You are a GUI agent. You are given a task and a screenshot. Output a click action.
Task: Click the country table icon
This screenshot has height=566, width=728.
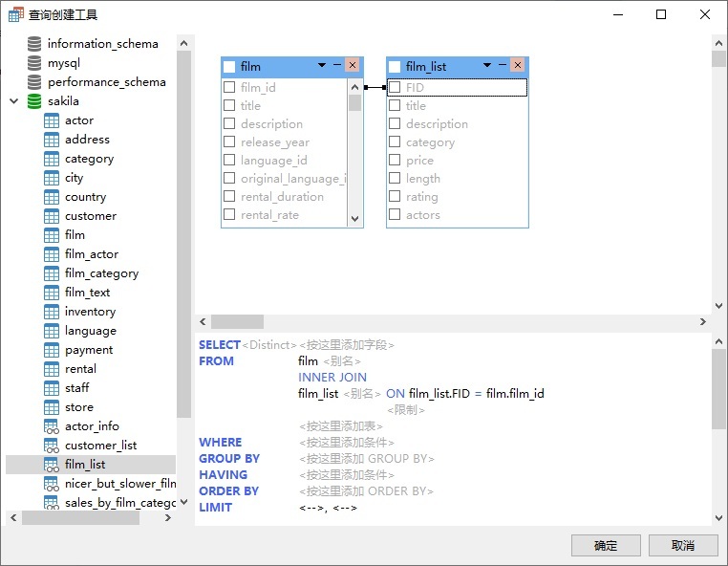(52, 197)
